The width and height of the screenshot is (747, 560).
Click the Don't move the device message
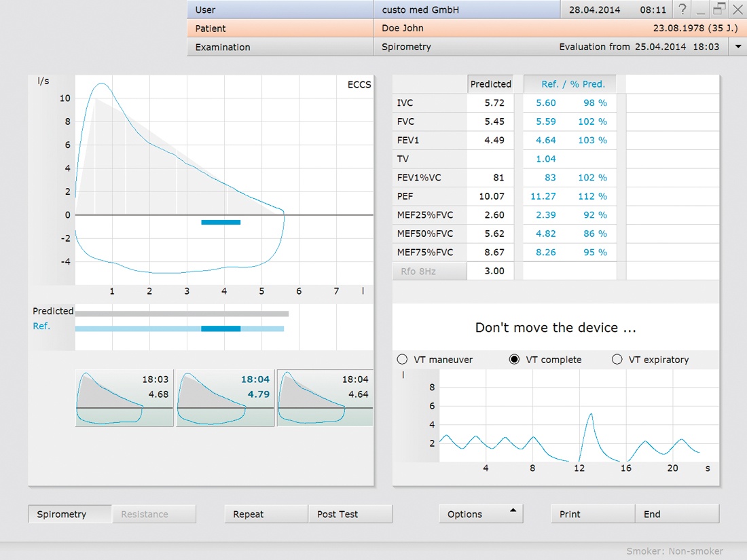click(555, 328)
